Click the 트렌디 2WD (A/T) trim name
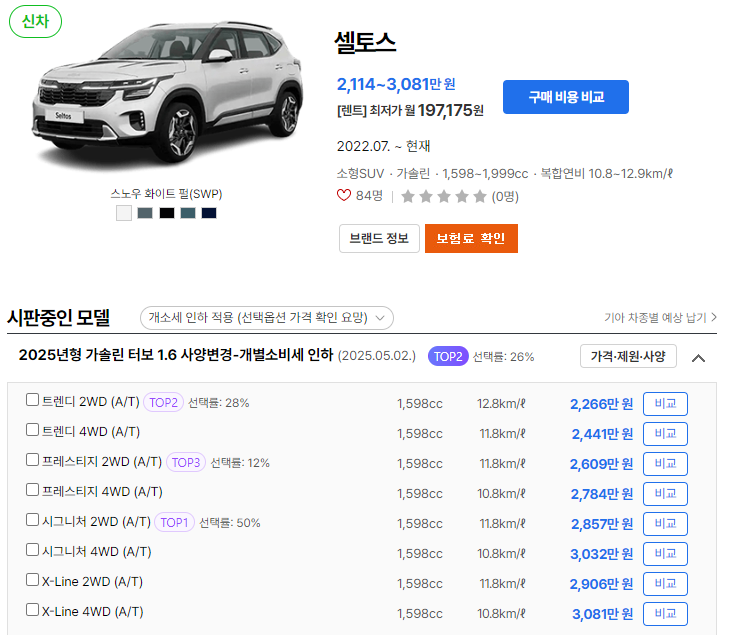 click(91, 402)
